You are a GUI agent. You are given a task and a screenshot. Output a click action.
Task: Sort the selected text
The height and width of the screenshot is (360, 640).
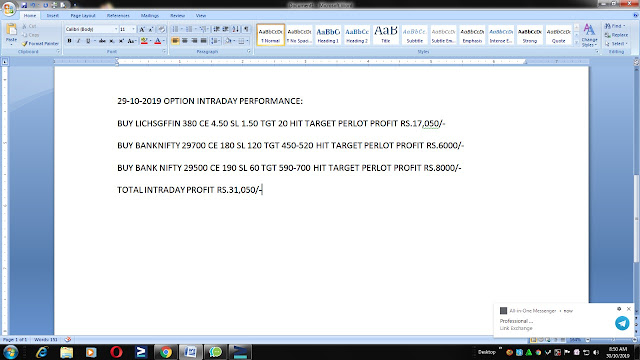pos(236,29)
